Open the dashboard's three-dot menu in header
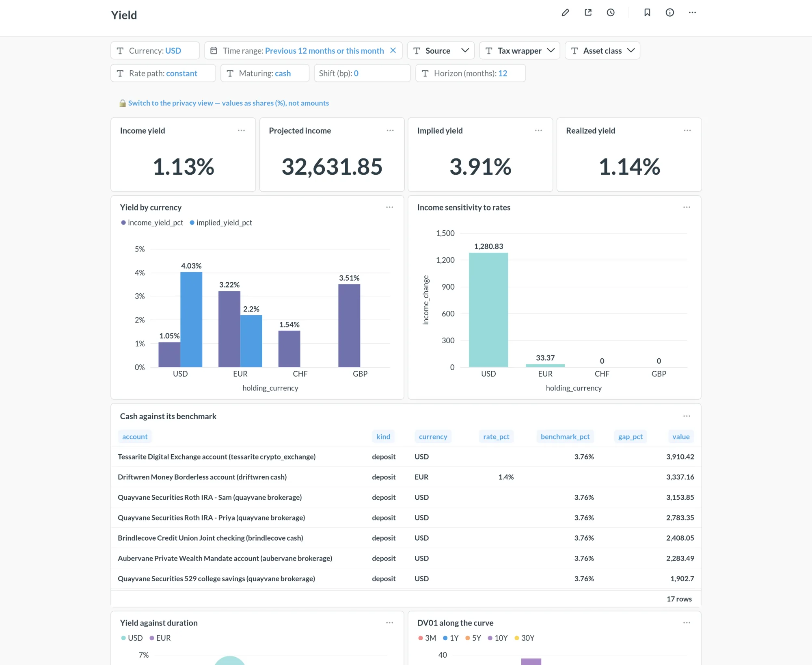 [693, 13]
